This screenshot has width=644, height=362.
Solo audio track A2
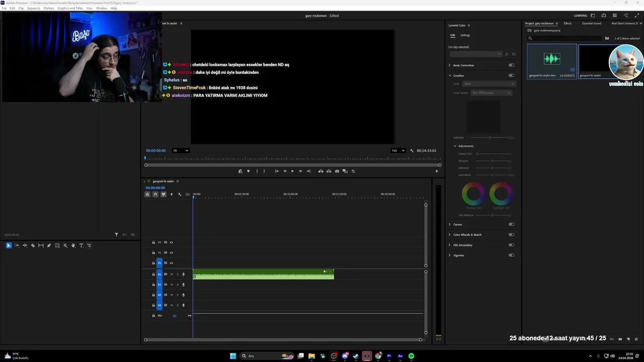point(177,285)
